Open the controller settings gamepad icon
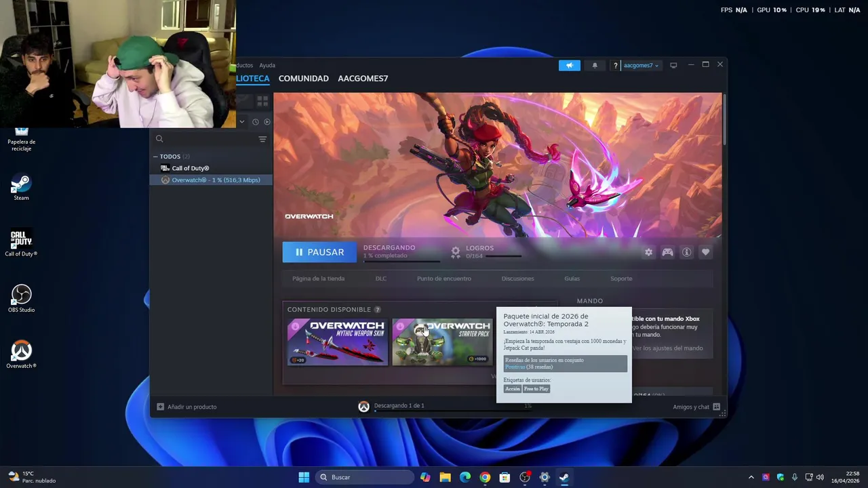Viewport: 868px width, 488px height. pyautogui.click(x=668, y=252)
